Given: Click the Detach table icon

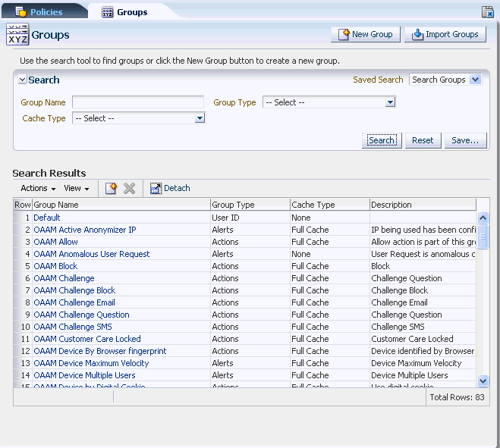Looking at the screenshot, I should (156, 188).
